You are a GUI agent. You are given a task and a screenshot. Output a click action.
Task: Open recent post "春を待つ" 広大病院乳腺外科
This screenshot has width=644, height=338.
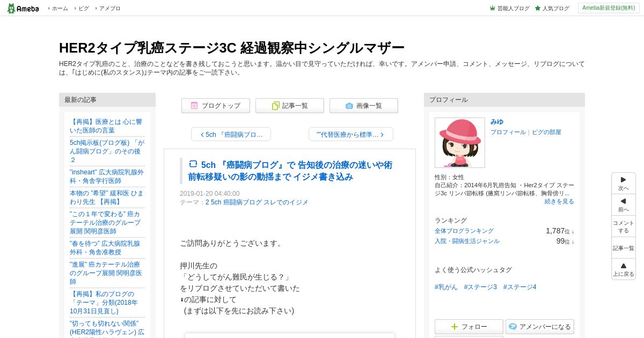tap(105, 248)
